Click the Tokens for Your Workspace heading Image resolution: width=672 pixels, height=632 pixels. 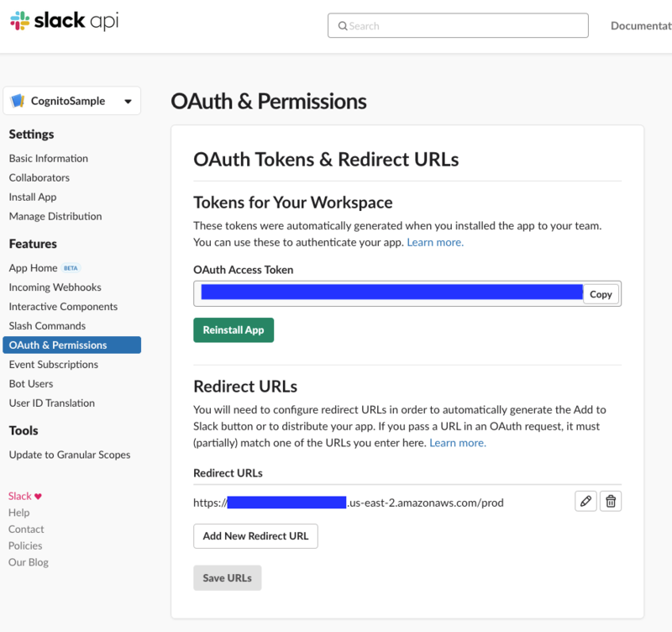pyautogui.click(x=292, y=203)
